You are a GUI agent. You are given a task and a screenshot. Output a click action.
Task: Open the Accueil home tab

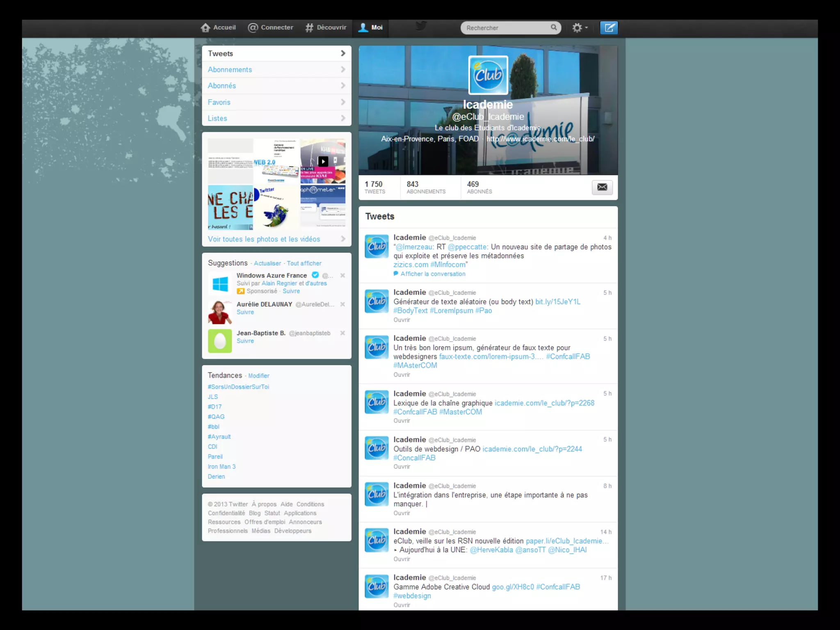click(218, 27)
